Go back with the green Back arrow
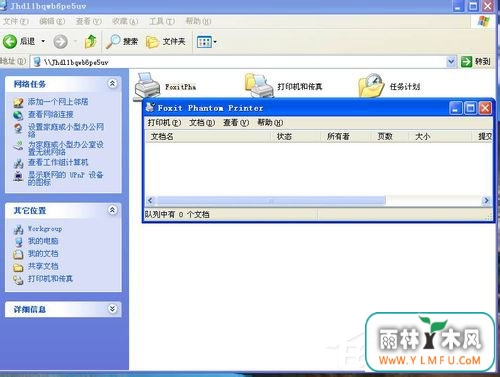Screen dimensions: 500x377 [x=10, y=41]
